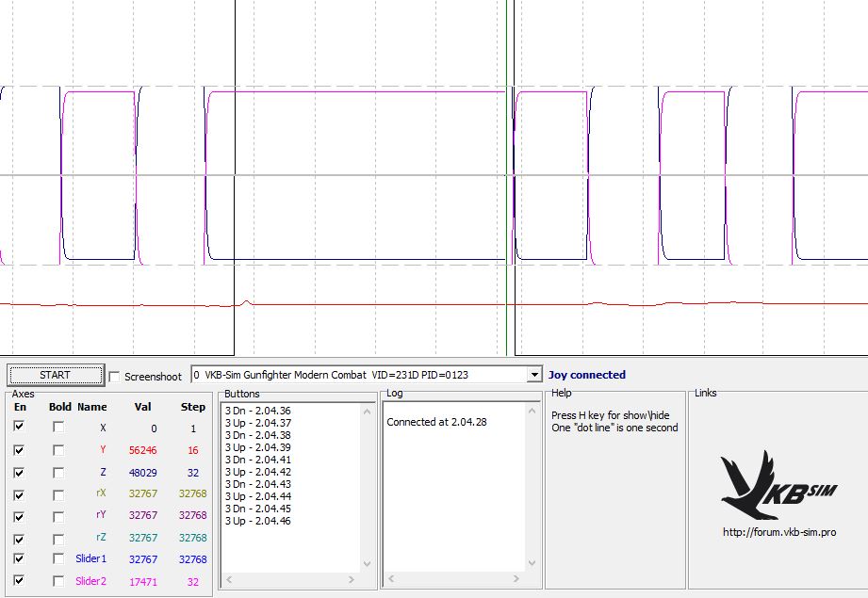
Task: Expand the joystick device dropdown arrow
Action: [535, 375]
